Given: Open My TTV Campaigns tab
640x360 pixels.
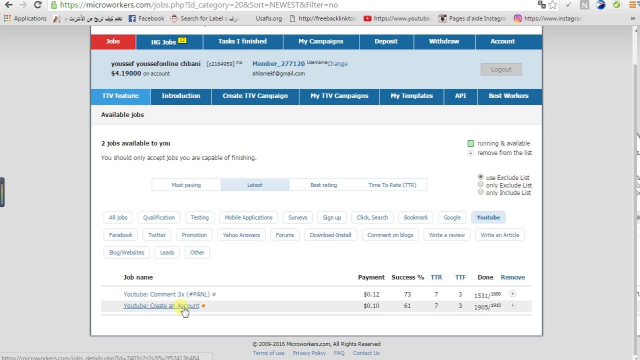Looking at the screenshot, I should click(339, 96).
